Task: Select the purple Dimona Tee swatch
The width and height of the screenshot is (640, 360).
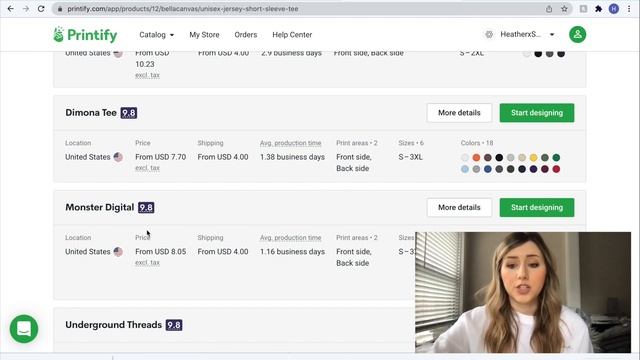Action: point(533,169)
